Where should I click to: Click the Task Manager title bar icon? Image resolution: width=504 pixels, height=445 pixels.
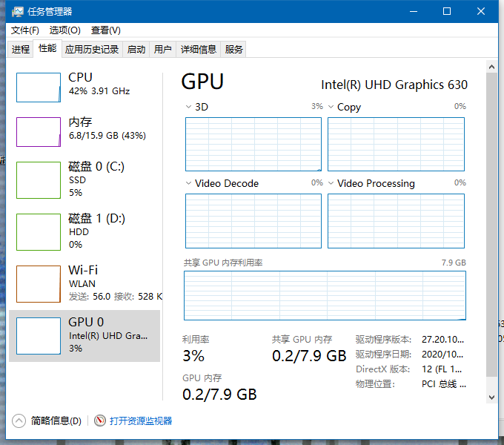tap(17, 12)
